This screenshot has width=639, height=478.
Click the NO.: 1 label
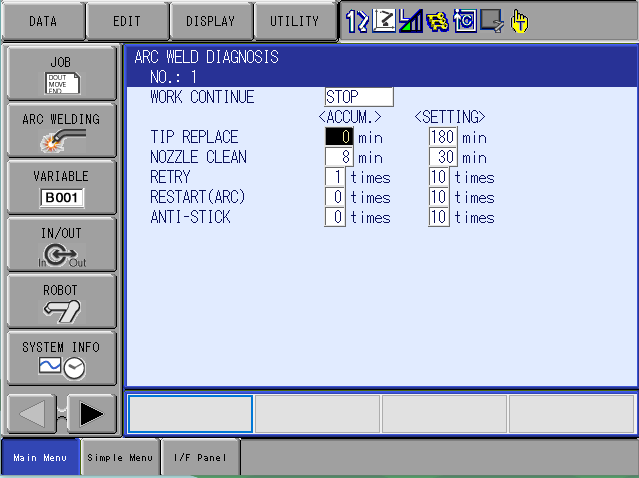pyautogui.click(x=174, y=77)
